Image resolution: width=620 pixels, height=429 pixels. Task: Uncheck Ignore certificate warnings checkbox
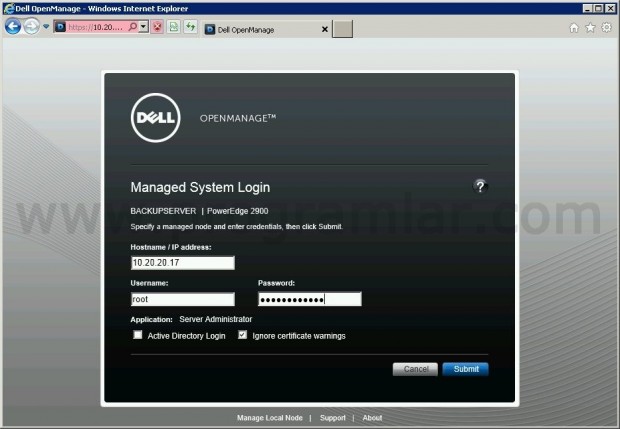coord(242,335)
